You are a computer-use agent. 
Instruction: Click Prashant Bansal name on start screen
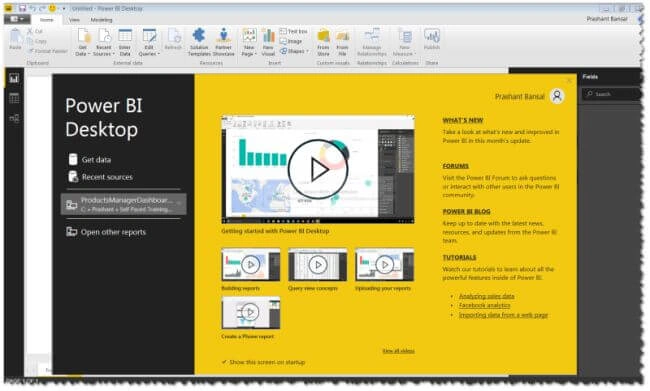(x=520, y=97)
